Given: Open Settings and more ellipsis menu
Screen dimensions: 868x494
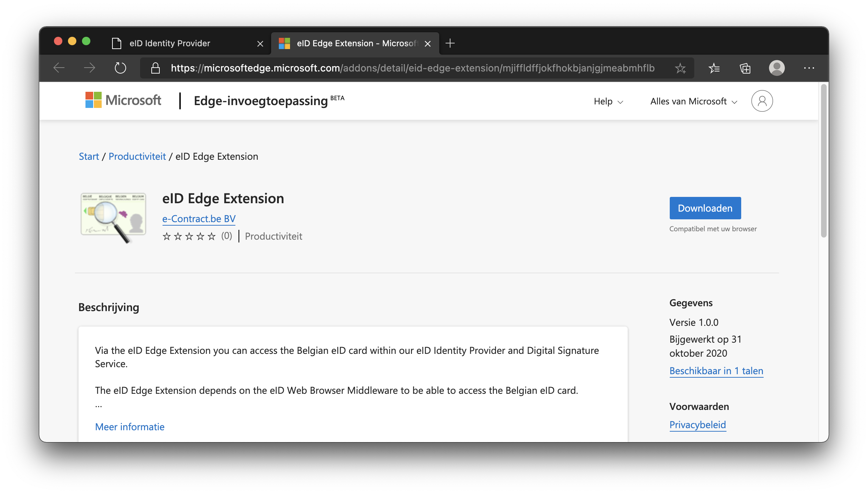Looking at the screenshot, I should coord(809,68).
